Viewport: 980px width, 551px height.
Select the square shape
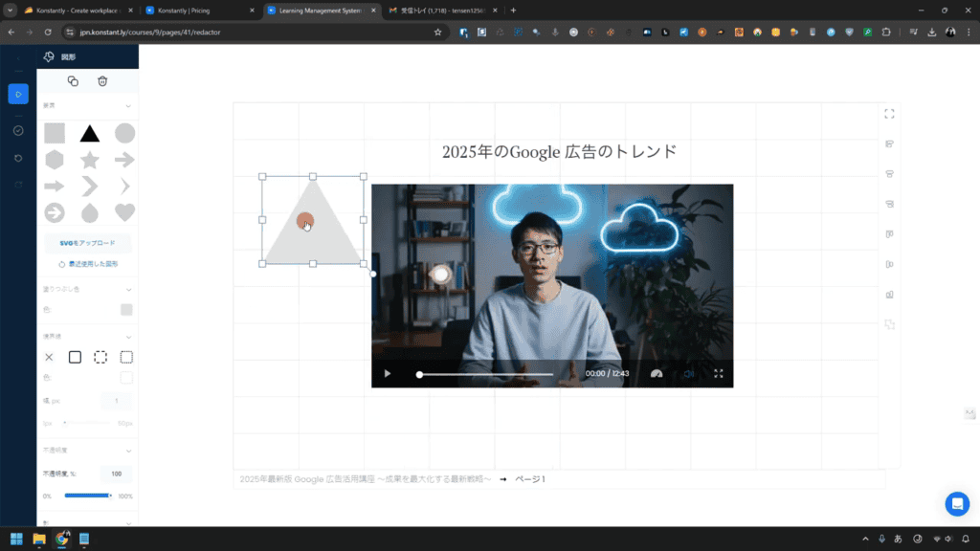[x=55, y=133]
